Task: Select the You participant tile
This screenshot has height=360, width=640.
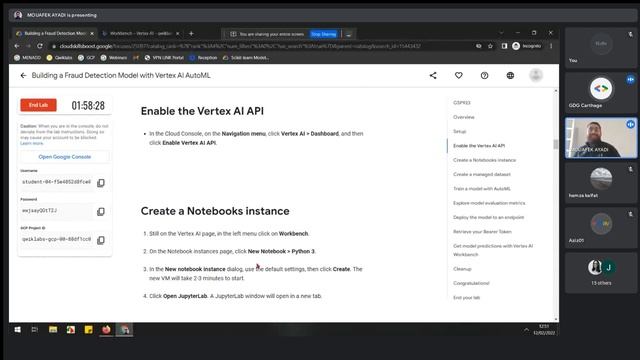Action: 601,48
